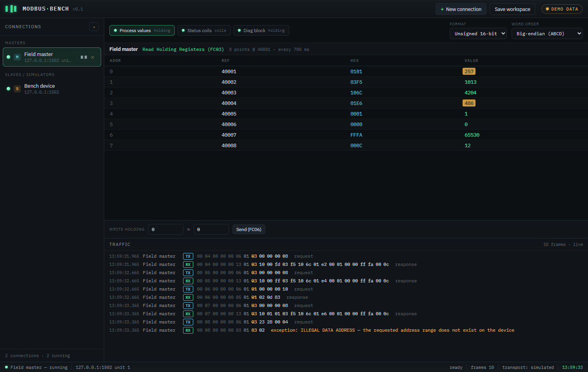588x372 pixels.
Task: Open the Format dropdown showing Unsigned 16-bit
Action: [x=478, y=34]
